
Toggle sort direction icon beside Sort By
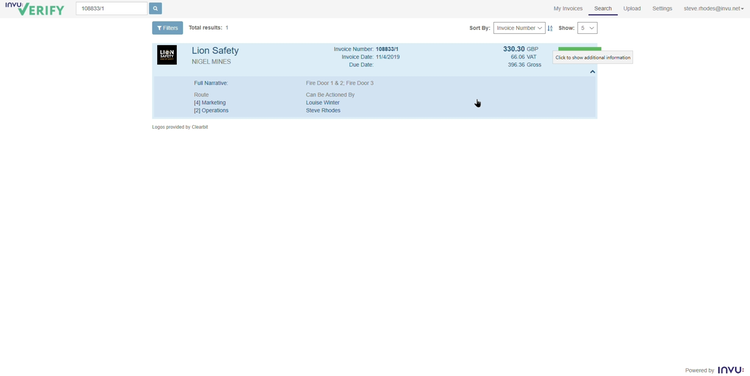pyautogui.click(x=550, y=28)
